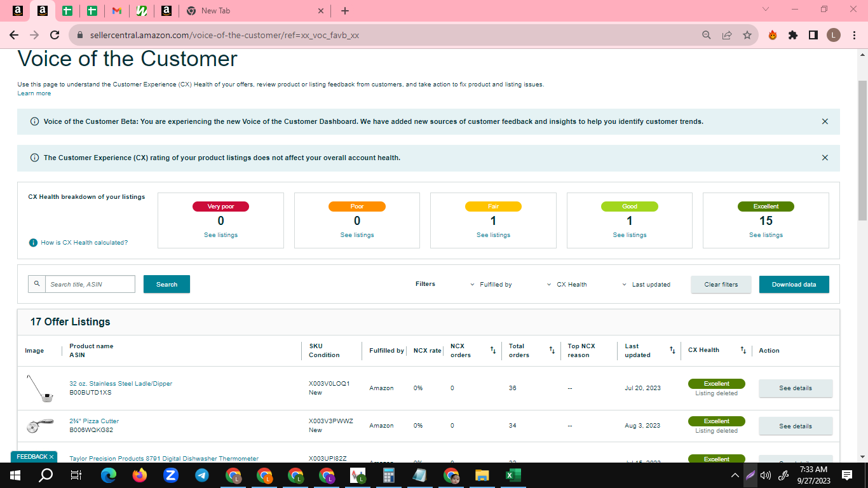Open the zoom magnifier in address bar

pyautogui.click(x=707, y=36)
